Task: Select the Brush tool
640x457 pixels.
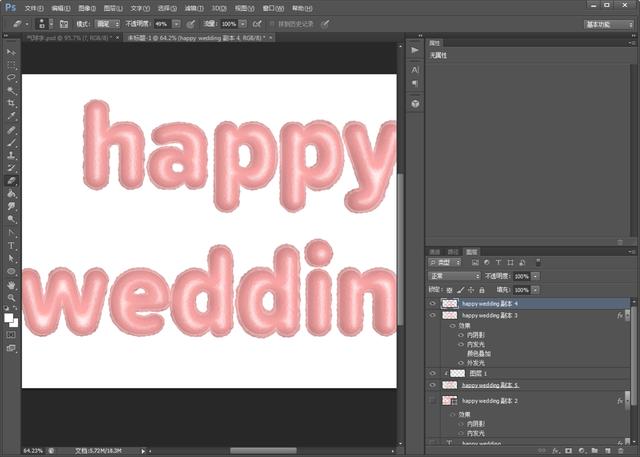Action: (x=11, y=142)
